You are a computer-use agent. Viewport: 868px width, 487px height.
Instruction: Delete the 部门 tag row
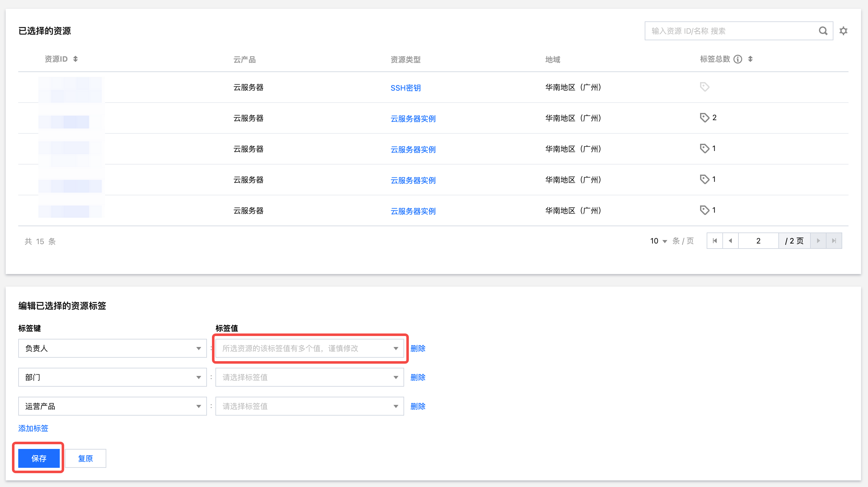coord(418,377)
